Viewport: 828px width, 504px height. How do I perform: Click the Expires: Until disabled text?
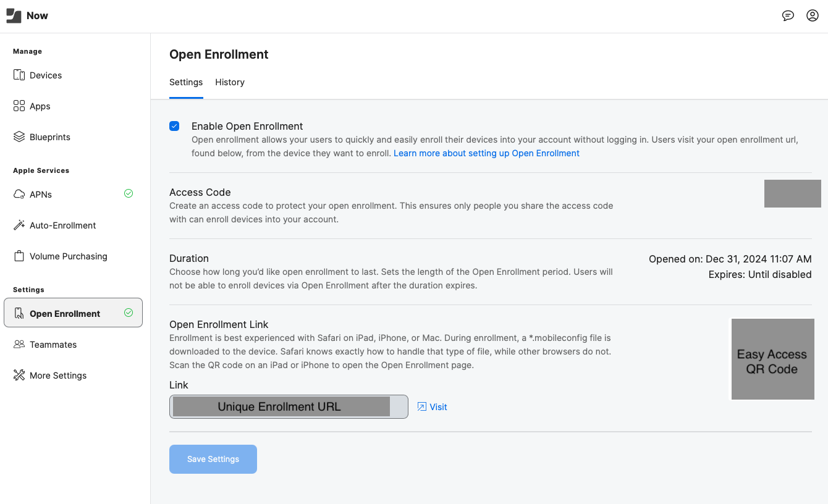pyautogui.click(x=760, y=274)
